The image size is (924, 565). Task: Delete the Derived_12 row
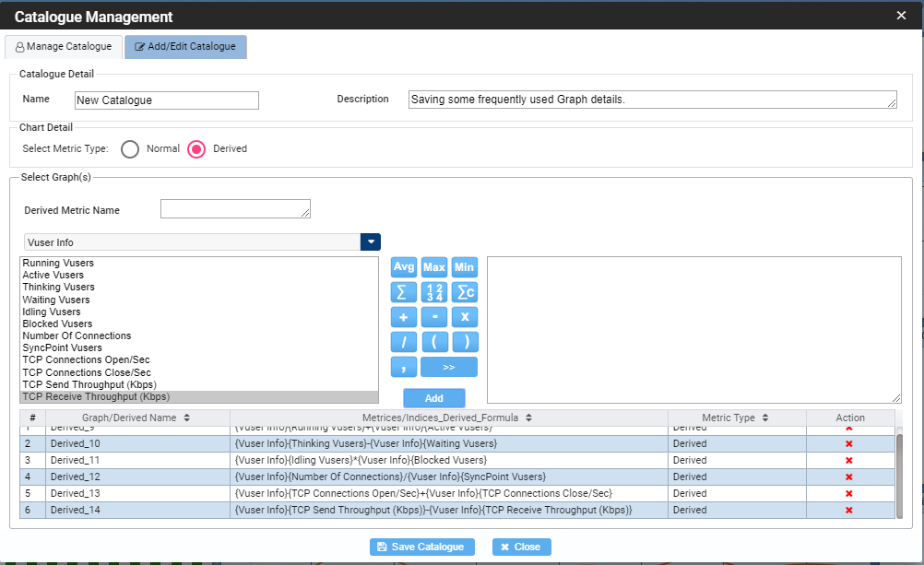click(x=849, y=477)
